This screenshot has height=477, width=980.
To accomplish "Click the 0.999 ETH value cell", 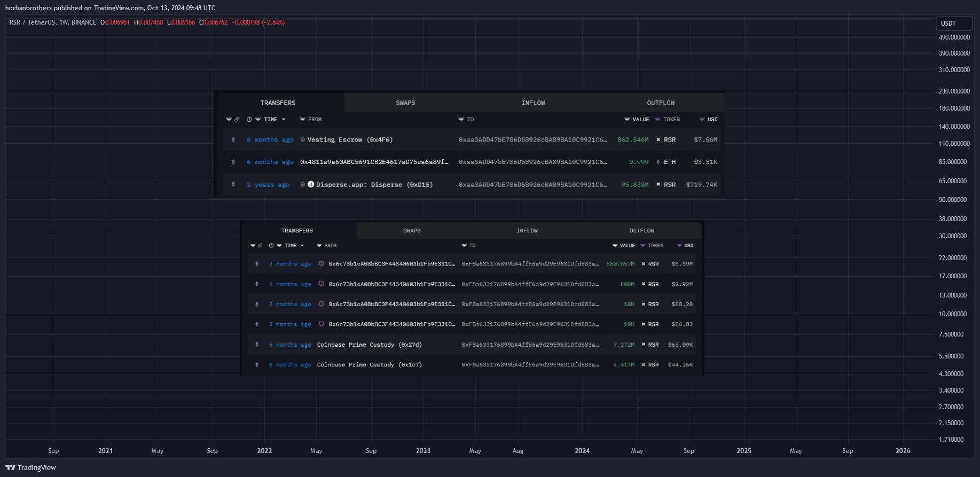I will [x=639, y=162].
